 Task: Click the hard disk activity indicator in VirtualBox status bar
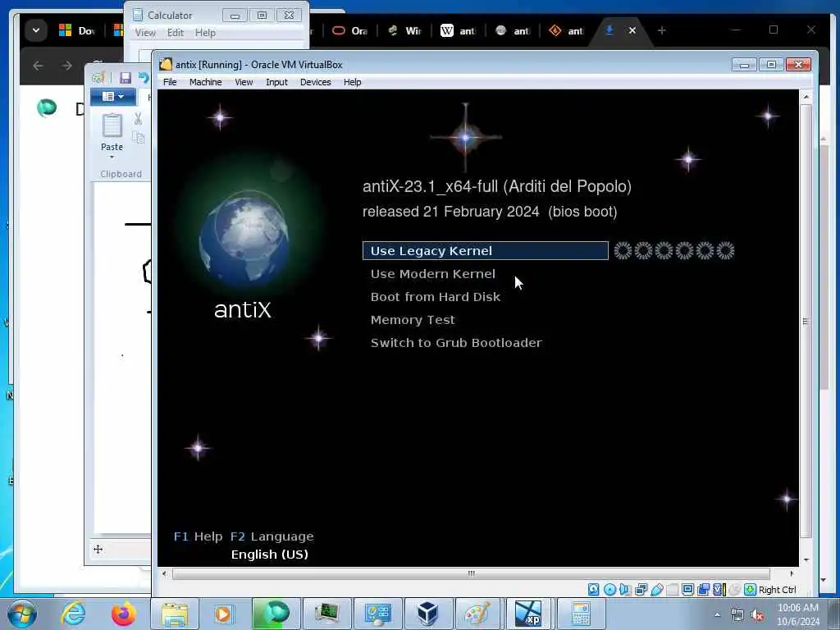pyautogui.click(x=594, y=590)
